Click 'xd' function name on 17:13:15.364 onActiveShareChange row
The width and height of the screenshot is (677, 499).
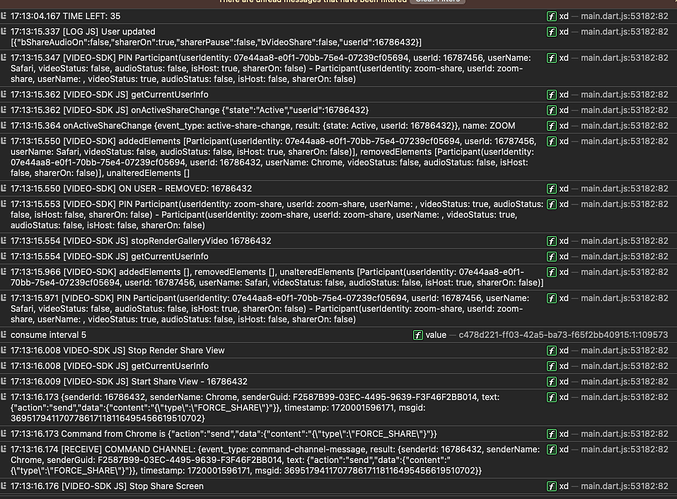564,126
